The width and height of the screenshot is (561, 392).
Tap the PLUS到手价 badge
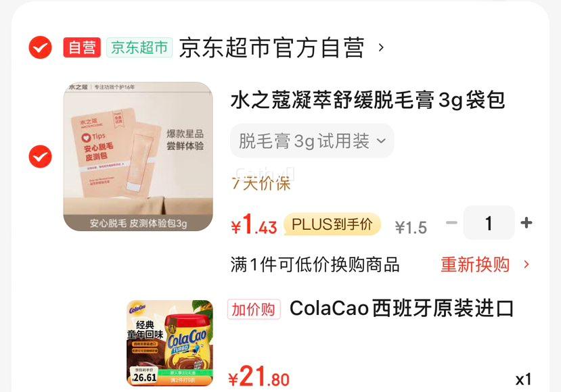[x=332, y=224]
